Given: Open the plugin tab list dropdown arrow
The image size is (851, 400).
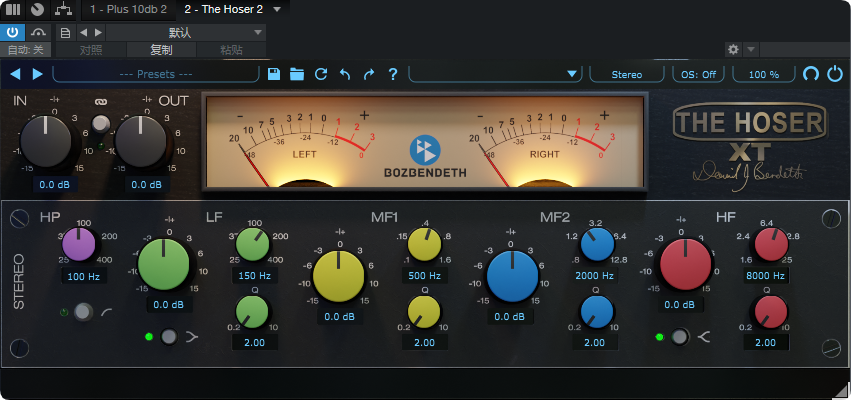Looking at the screenshot, I should pyautogui.click(x=277, y=9).
